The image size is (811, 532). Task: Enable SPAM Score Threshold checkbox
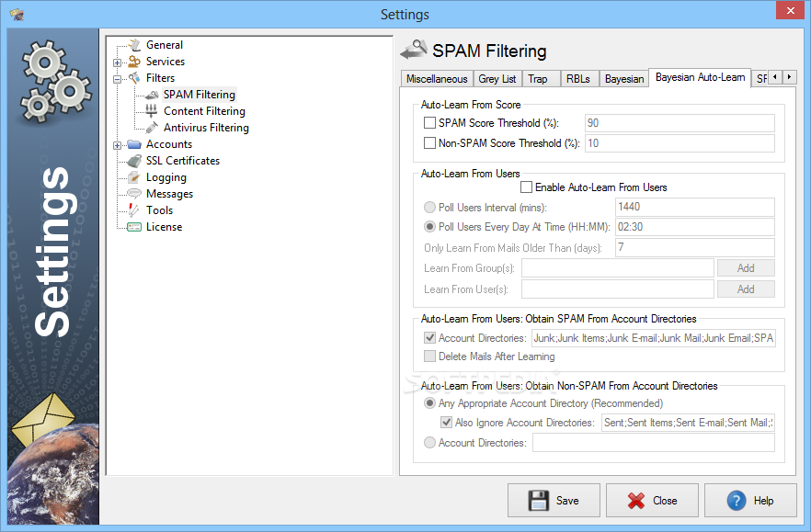click(x=429, y=123)
